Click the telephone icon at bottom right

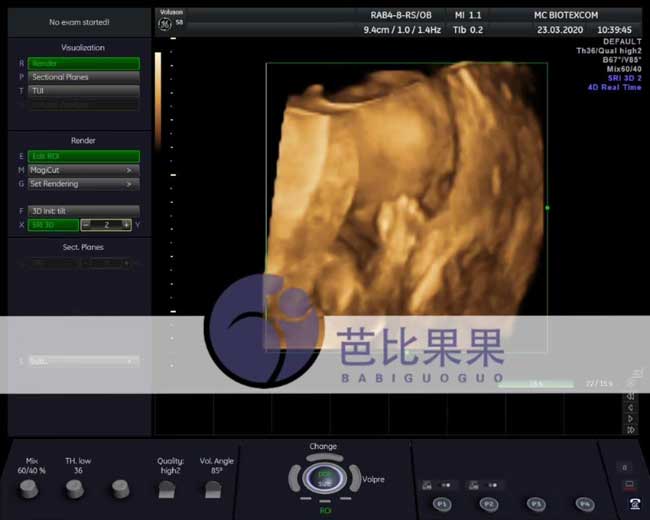coord(634,504)
